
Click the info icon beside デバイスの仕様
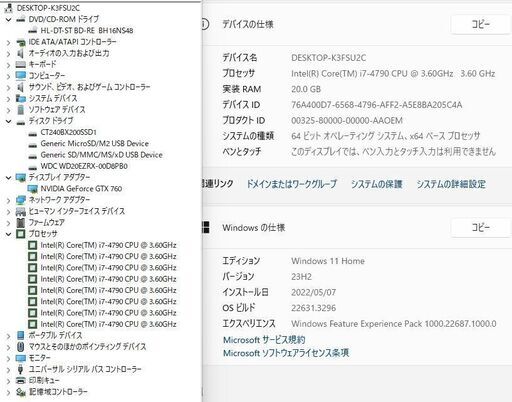(x=205, y=24)
